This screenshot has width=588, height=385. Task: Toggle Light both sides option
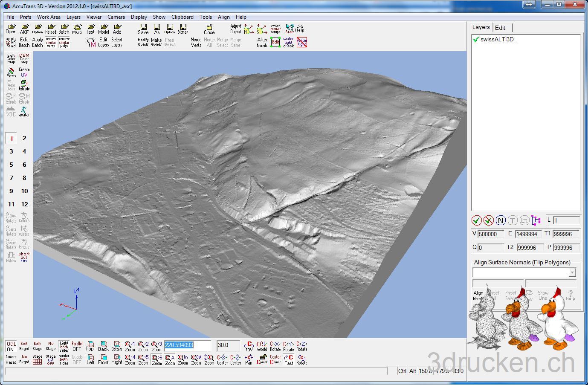click(64, 346)
